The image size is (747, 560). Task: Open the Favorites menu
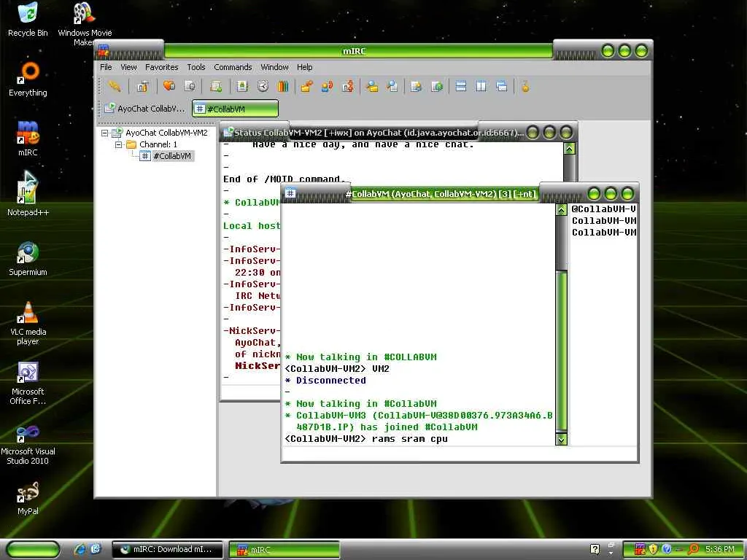pyautogui.click(x=161, y=67)
